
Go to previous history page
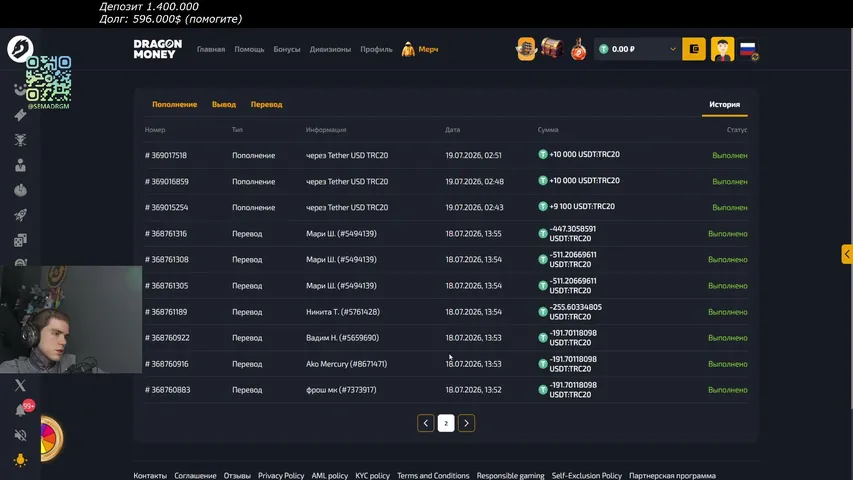[x=425, y=423]
